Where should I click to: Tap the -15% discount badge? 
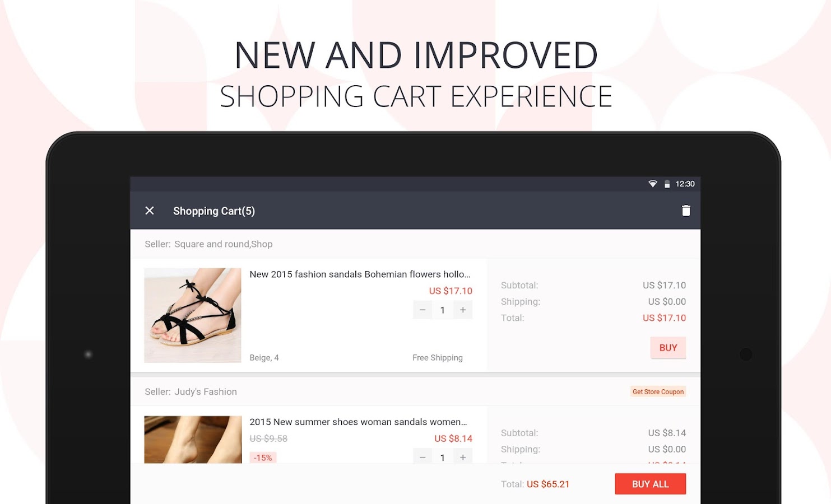pos(263,458)
